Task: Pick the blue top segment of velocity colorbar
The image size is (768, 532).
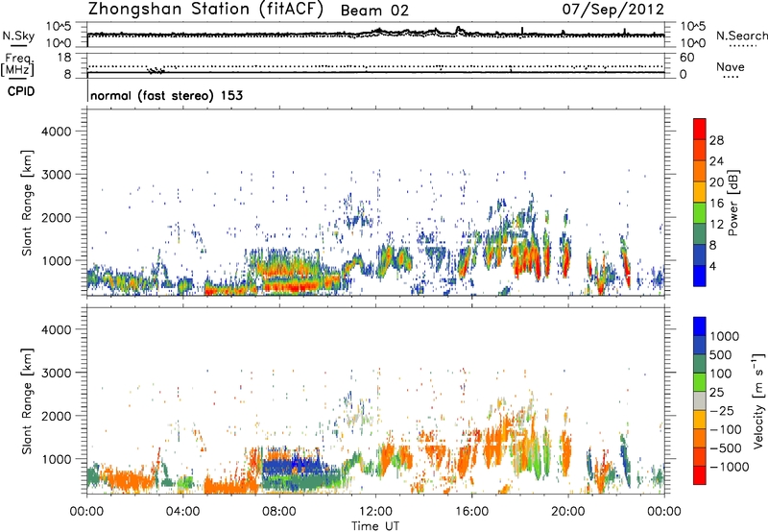Action: (700, 326)
